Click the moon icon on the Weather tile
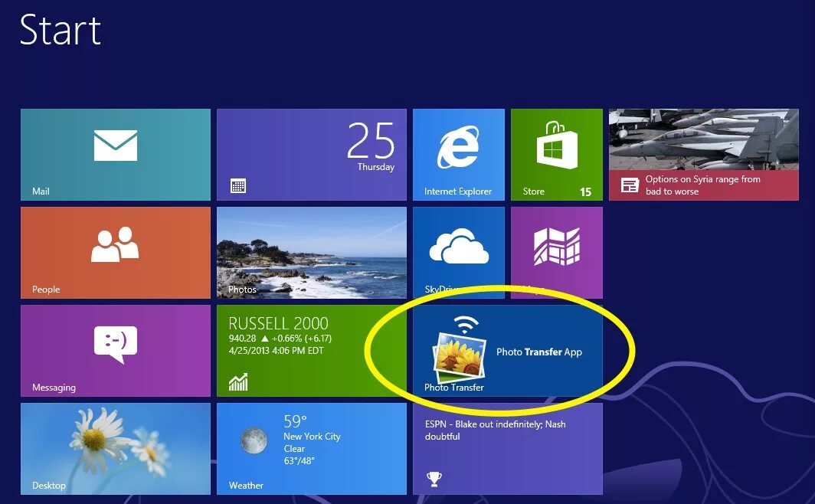 [254, 440]
